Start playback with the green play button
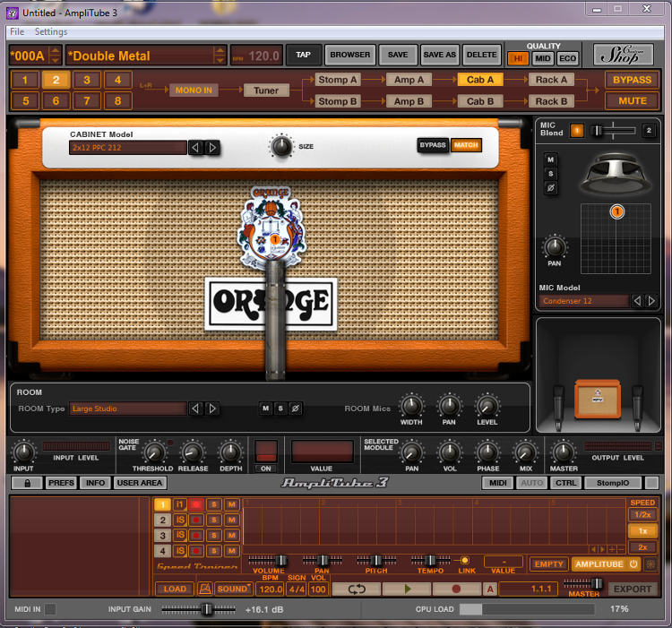 (407, 589)
